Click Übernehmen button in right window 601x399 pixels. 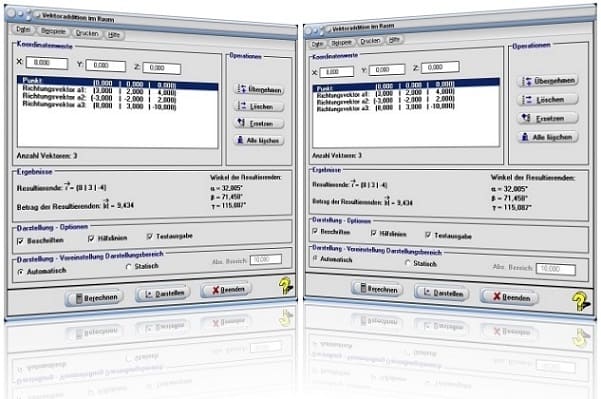click(548, 81)
